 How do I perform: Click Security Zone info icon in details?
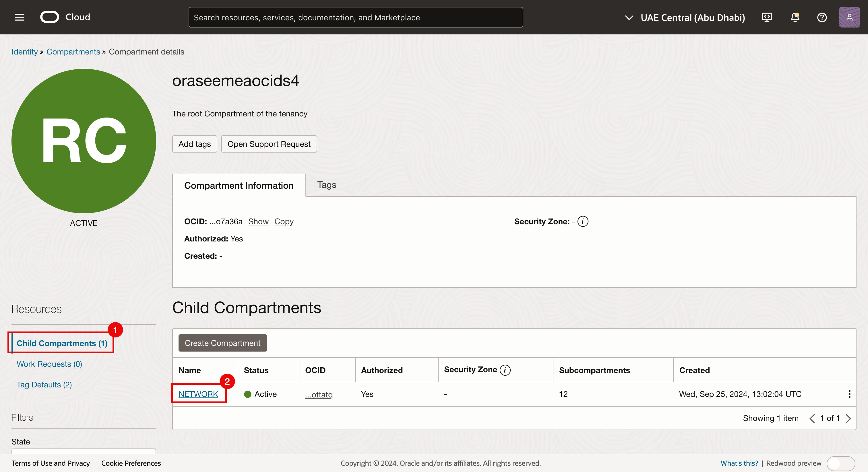(583, 222)
